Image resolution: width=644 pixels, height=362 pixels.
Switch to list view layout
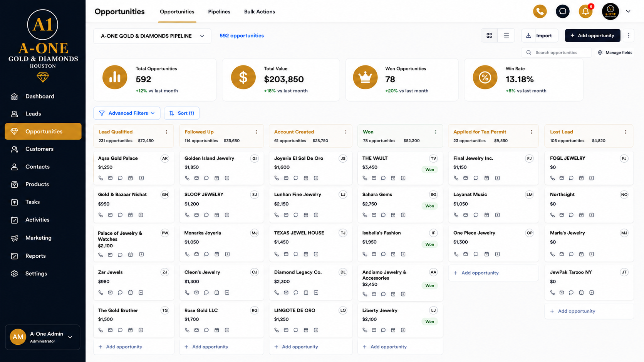tap(506, 35)
